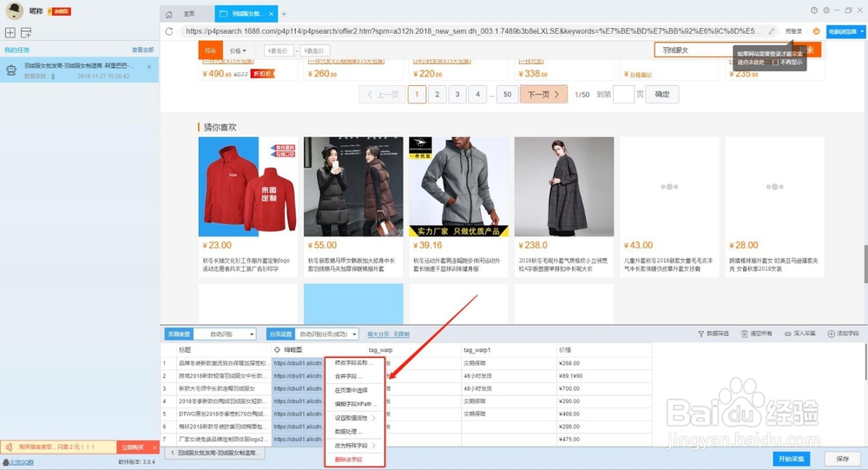Click the pencil edit icon in URL bar
The width and height of the screenshot is (868, 470).
tap(771, 31)
